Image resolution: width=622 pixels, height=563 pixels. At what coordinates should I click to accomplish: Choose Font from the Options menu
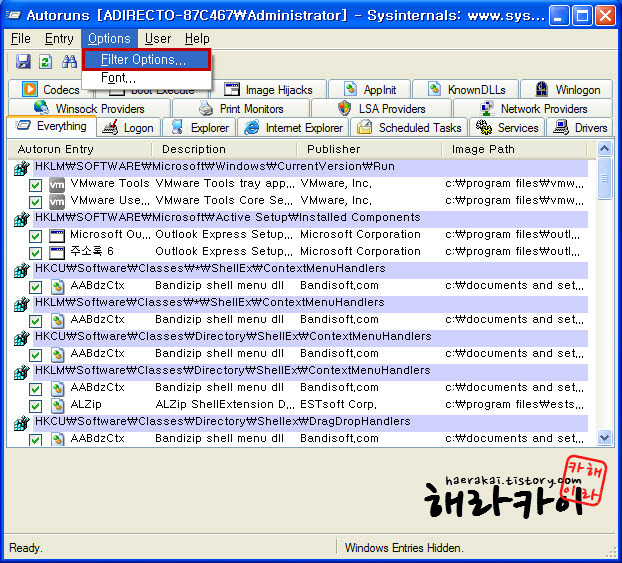pyautogui.click(x=146, y=78)
